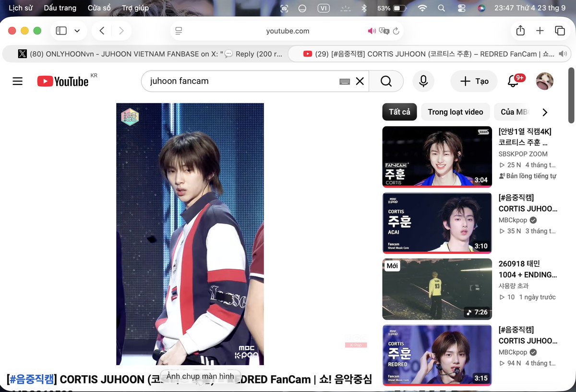Viewport: 576px width, 392px height.
Task: Reload the page
Action: pos(396,31)
